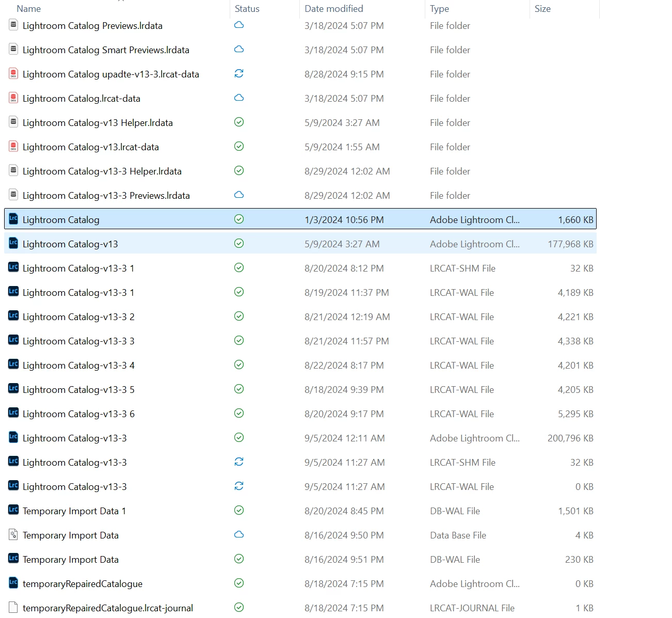Select the Lightroom Catalog-v13-3 5 file name
This screenshot has height=618, width=672.
(x=78, y=390)
